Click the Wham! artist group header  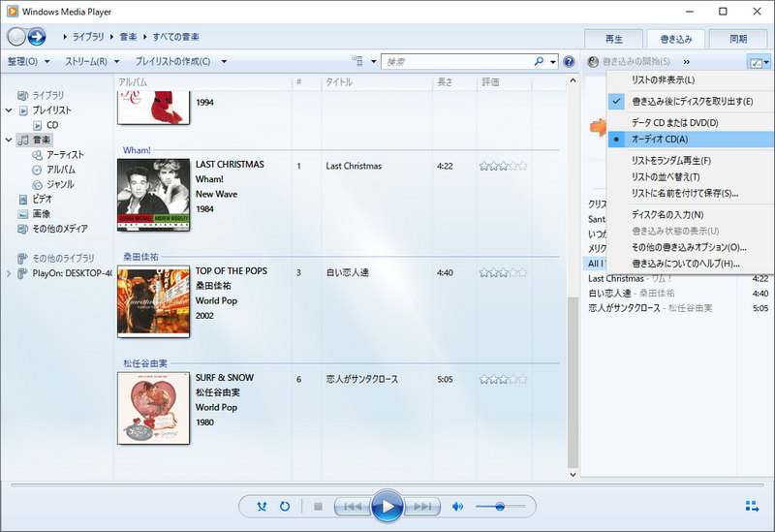(x=137, y=150)
